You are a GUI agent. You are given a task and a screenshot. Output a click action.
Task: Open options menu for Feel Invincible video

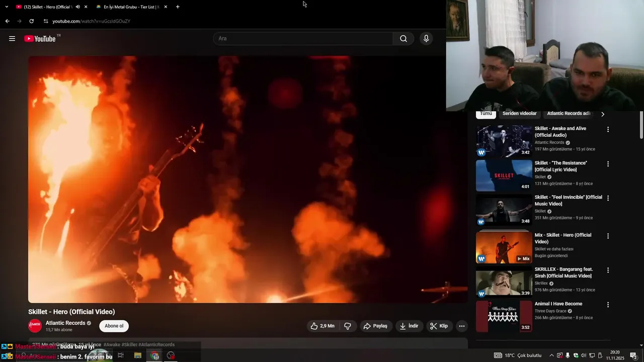click(608, 198)
